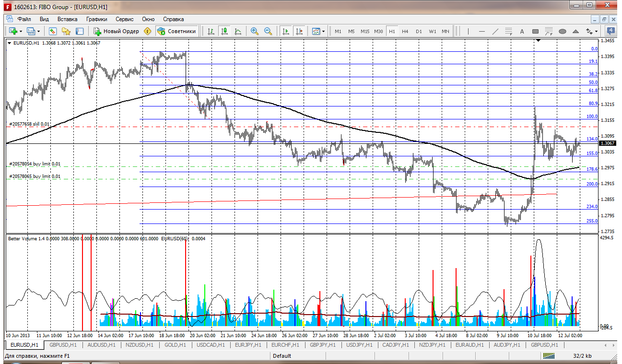
Task: Select the H4 timeframe button
Action: tap(405, 31)
